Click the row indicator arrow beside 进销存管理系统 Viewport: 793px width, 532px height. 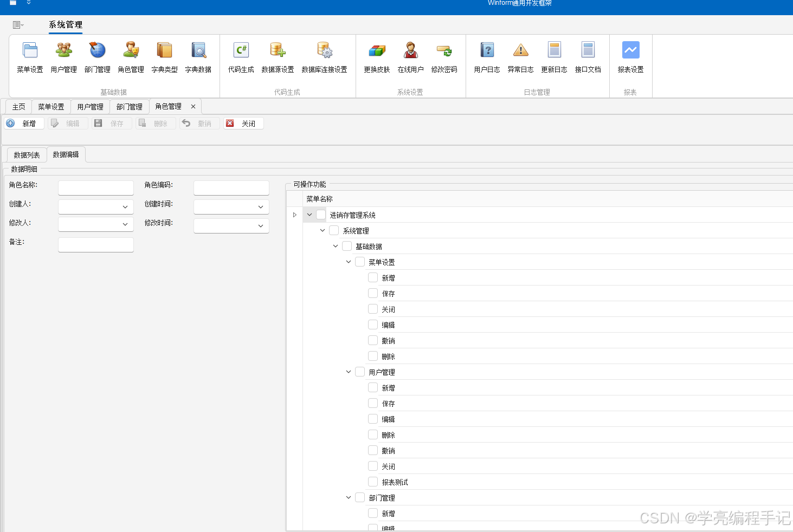[294, 215]
